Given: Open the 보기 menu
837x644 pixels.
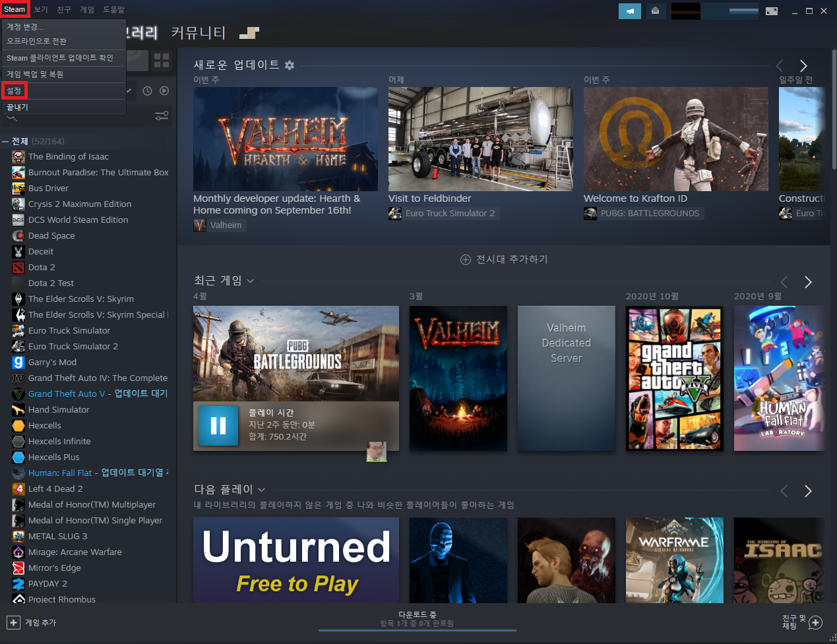Looking at the screenshot, I should point(41,10).
